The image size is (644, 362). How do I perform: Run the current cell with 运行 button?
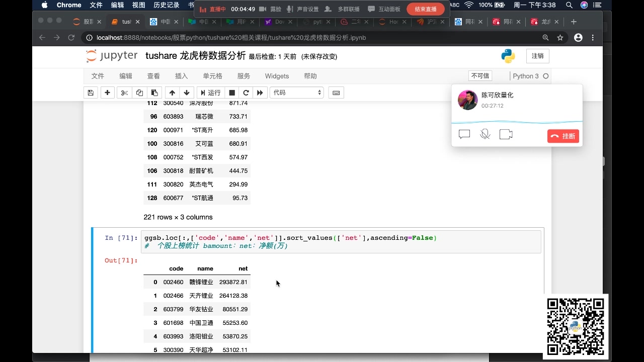210,93
